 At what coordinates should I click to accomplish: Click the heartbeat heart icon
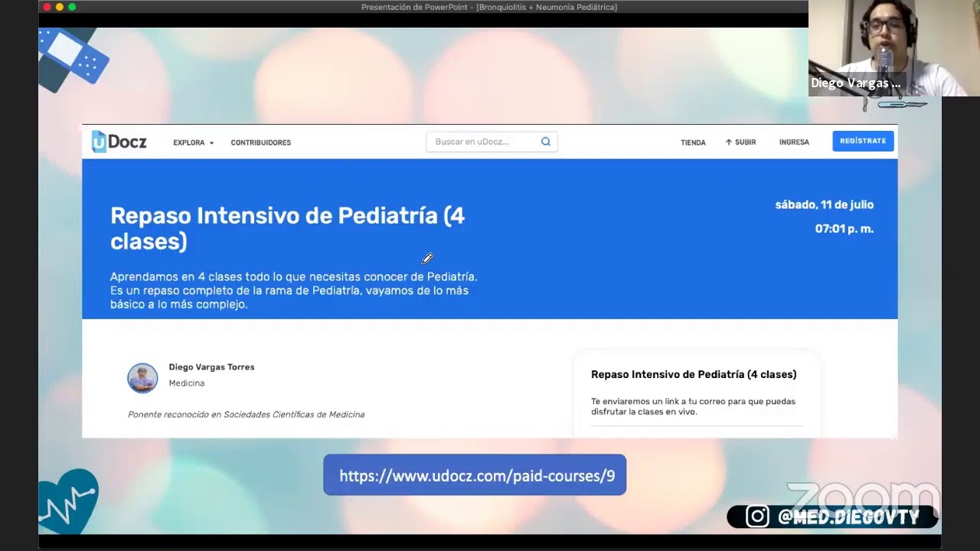pyautogui.click(x=69, y=501)
